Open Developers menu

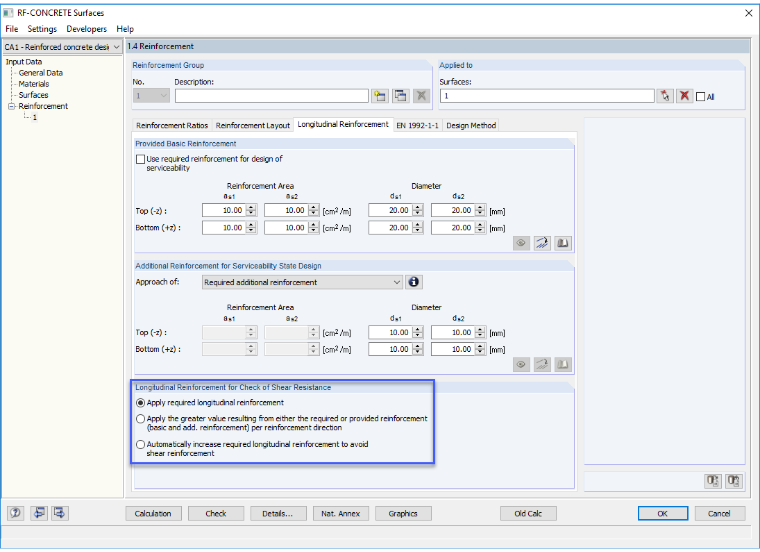[86, 29]
